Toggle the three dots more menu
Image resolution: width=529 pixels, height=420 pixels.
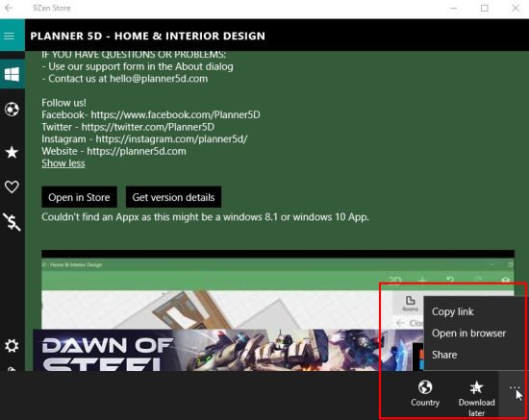pos(514,388)
